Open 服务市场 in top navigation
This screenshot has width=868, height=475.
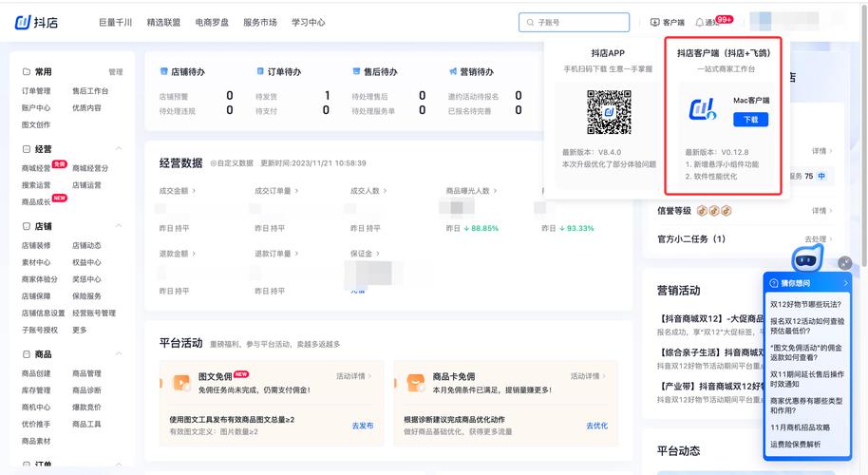pyautogui.click(x=259, y=22)
